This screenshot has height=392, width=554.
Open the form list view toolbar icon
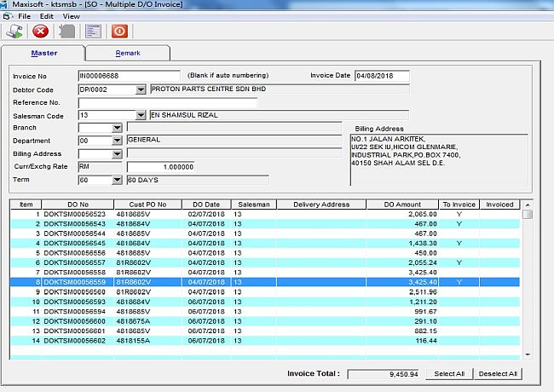(x=93, y=31)
